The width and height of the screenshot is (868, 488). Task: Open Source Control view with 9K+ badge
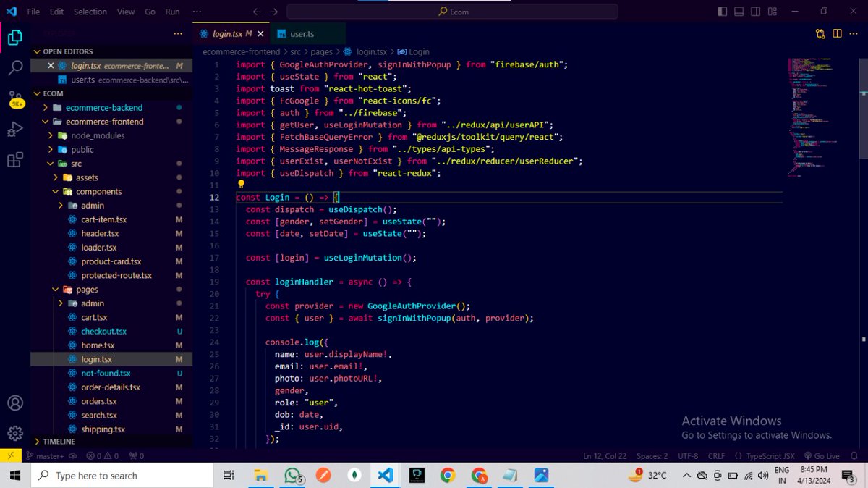15,99
